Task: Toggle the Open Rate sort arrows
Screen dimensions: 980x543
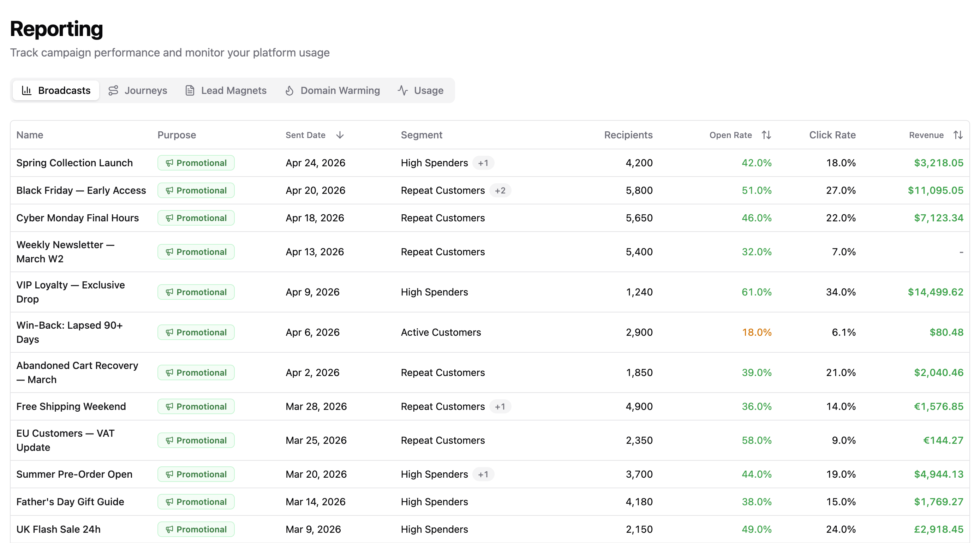Action: pos(766,135)
